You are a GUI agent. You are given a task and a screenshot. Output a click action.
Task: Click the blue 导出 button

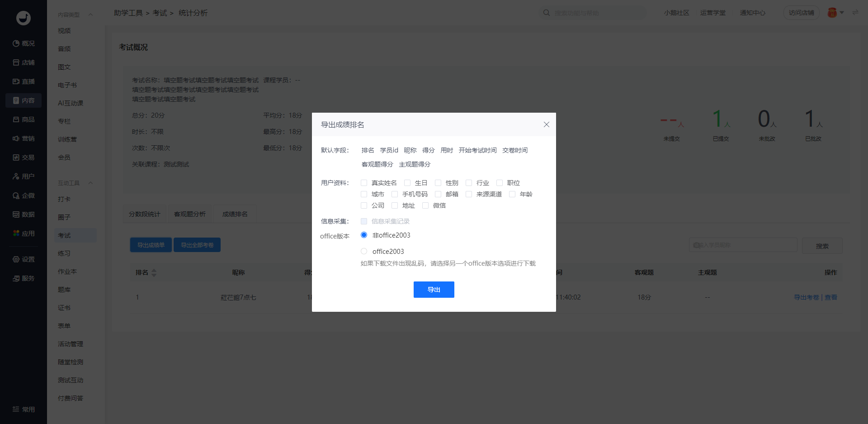pos(434,290)
